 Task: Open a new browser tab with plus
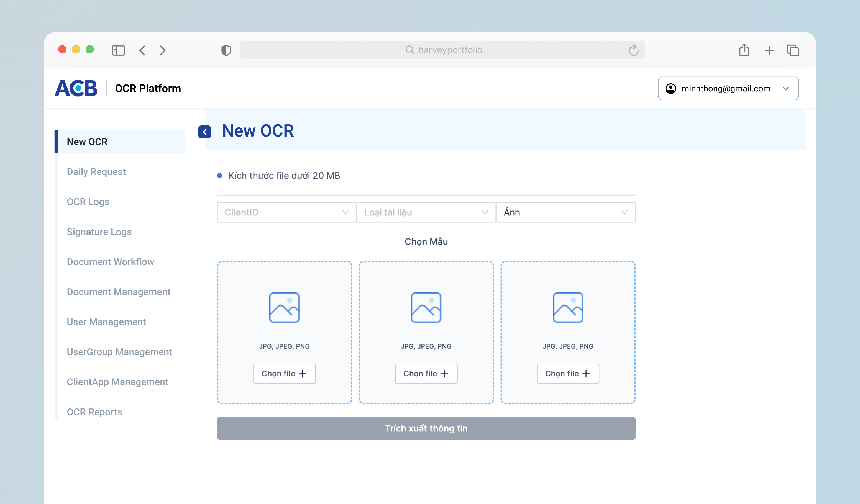(x=769, y=50)
